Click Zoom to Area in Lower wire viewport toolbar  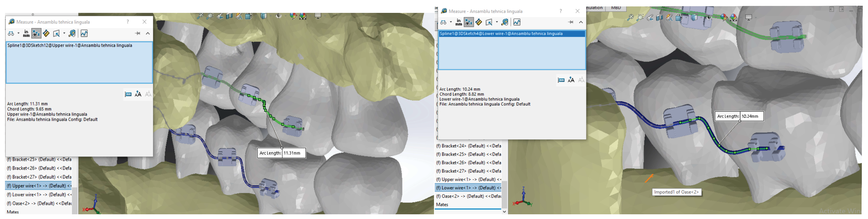coord(640,18)
